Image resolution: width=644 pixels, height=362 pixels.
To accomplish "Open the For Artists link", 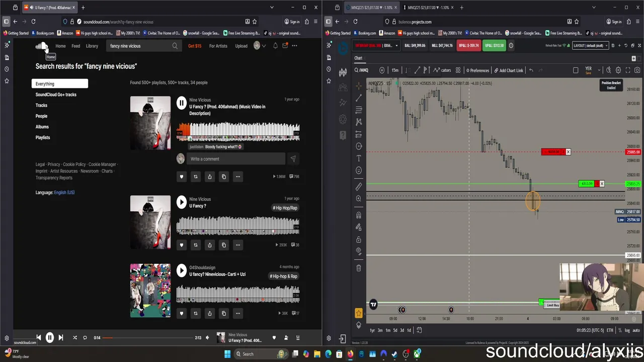I will pos(218,46).
